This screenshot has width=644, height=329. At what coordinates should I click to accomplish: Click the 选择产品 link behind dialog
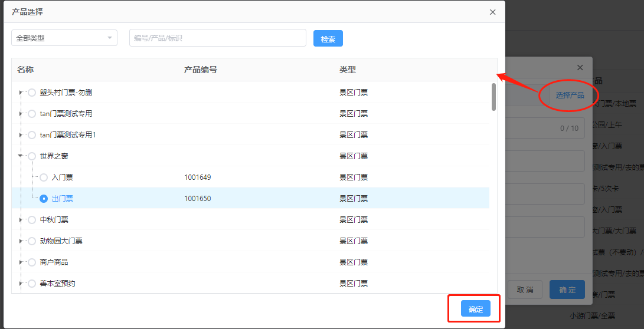(x=570, y=95)
